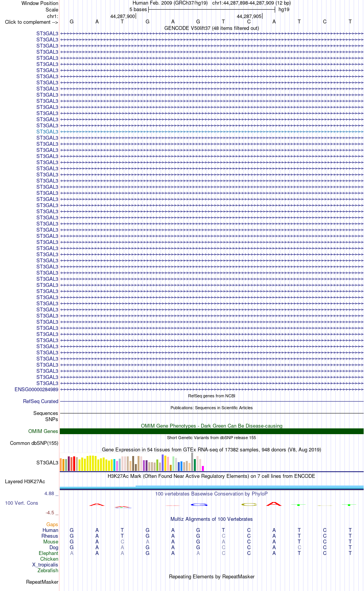Click the highlighted light-blue ST3GAL3 transcript label
Viewport: 364px width, 591px height.
click(47, 132)
